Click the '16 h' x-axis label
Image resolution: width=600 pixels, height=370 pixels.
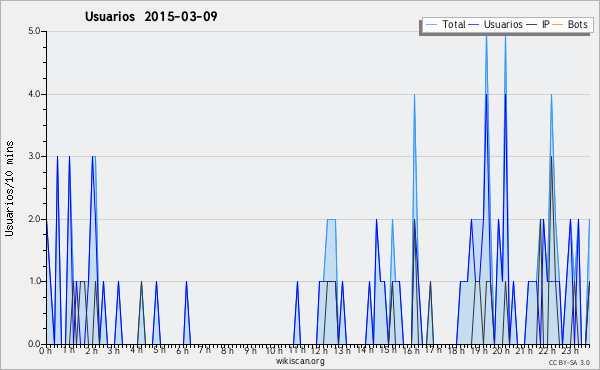(411, 350)
